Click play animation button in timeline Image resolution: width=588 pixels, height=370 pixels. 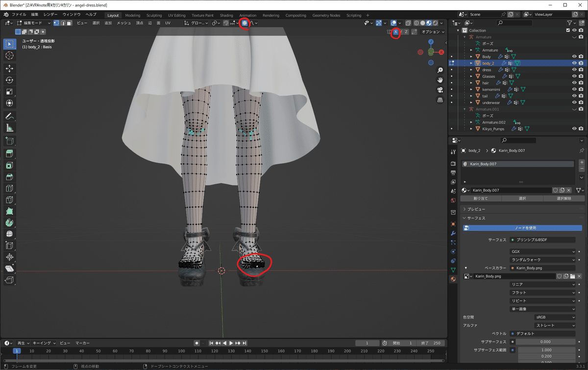pyautogui.click(x=231, y=343)
